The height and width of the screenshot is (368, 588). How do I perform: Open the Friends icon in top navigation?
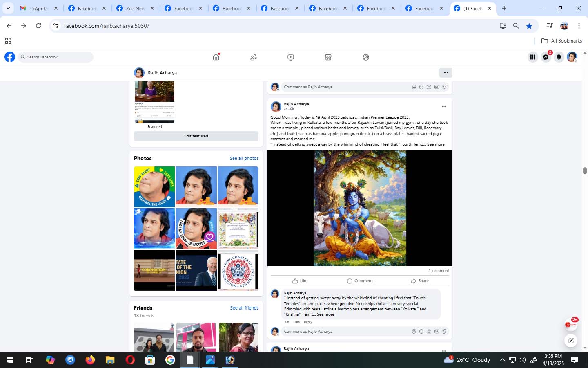point(254,57)
